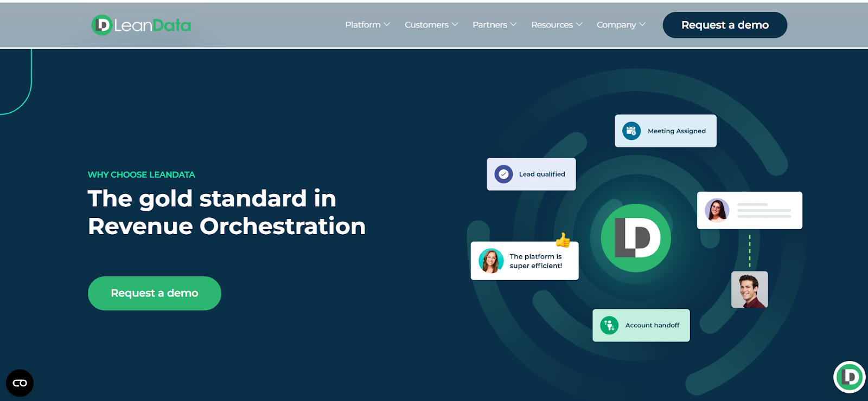Click the dark Request a demo header button
The height and width of the screenshot is (401, 868).
pos(725,25)
